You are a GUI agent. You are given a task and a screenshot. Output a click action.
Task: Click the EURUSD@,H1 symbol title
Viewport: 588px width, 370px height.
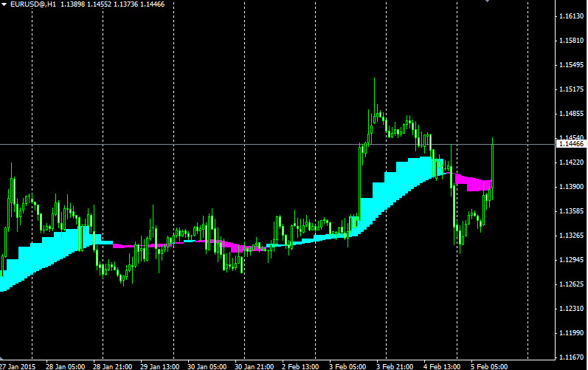click(33, 4)
